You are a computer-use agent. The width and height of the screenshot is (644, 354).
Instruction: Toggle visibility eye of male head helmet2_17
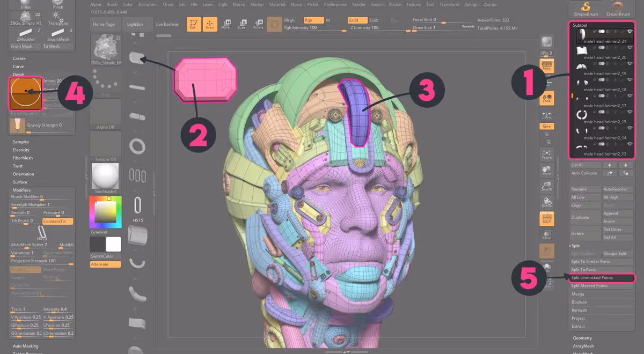(630, 96)
